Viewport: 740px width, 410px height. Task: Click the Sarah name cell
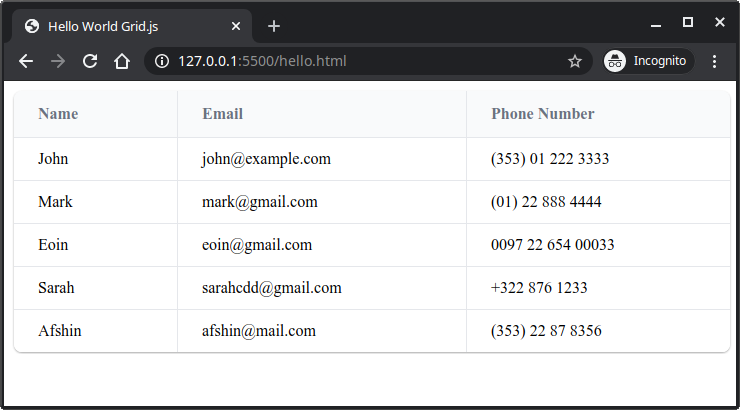point(56,288)
